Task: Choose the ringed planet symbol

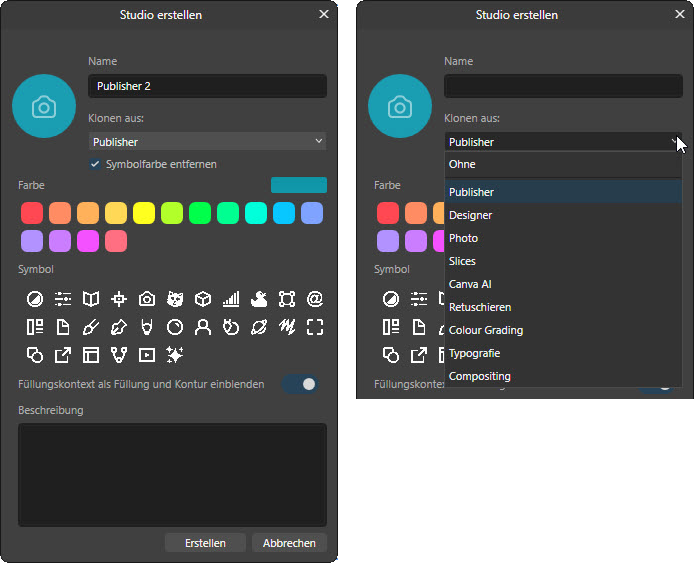Action: (259, 327)
